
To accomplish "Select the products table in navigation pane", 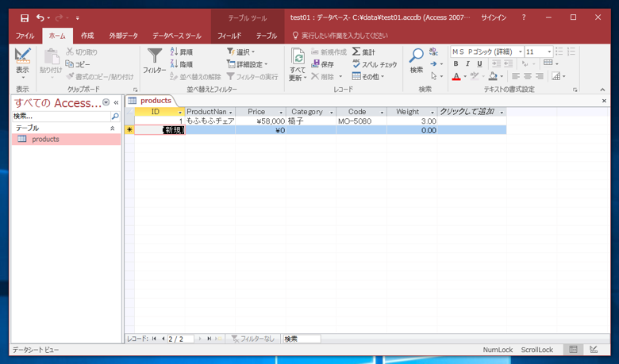I will pyautogui.click(x=67, y=140).
